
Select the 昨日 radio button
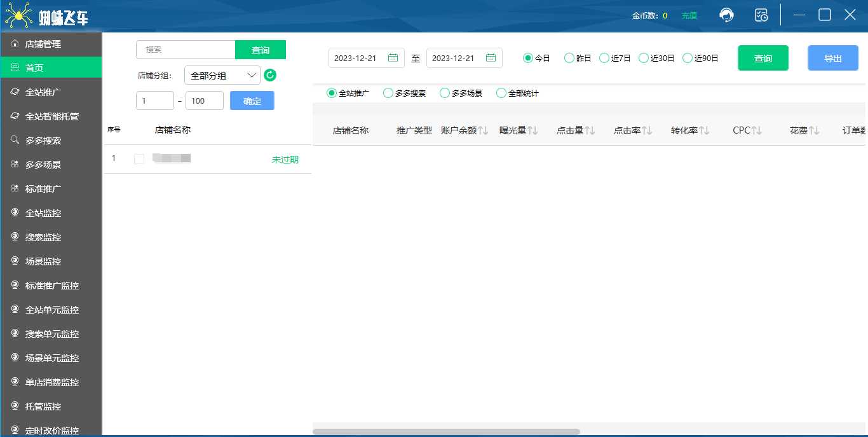pos(569,58)
